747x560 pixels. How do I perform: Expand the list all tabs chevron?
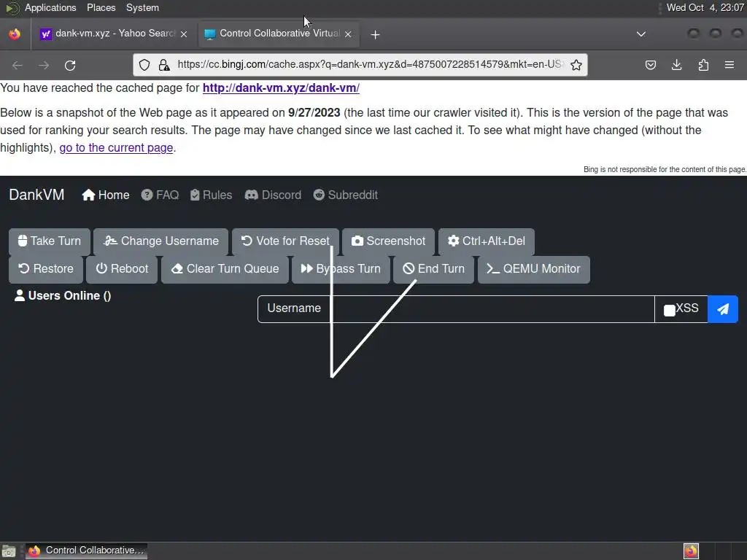coord(641,34)
